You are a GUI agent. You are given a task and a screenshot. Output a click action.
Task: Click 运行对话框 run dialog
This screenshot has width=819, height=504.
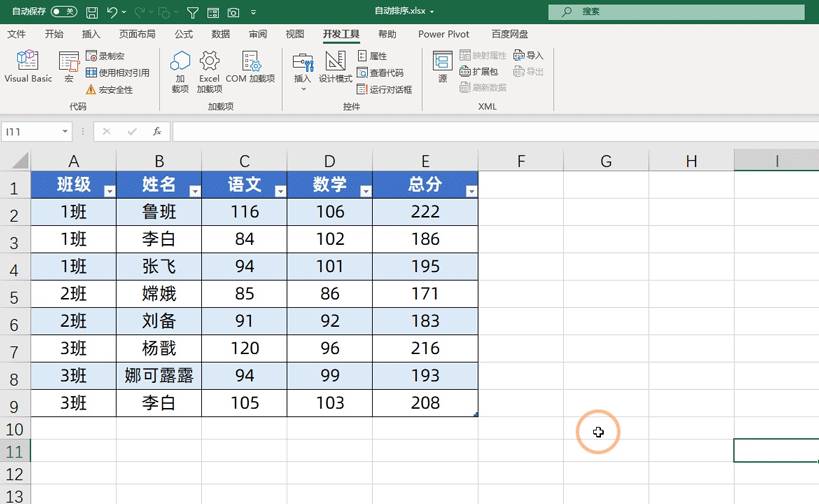384,90
